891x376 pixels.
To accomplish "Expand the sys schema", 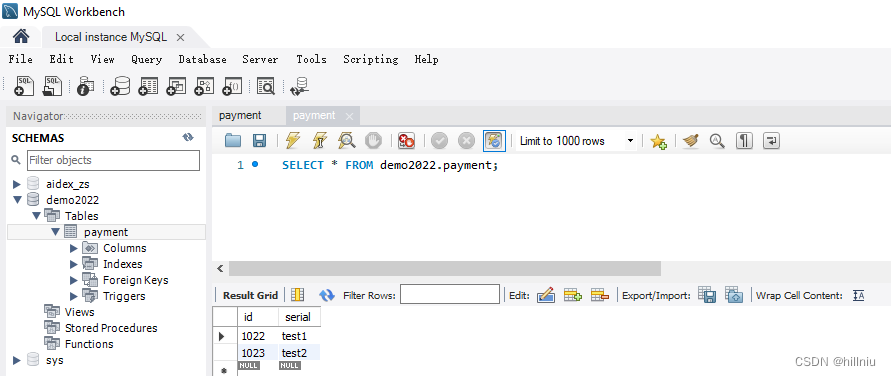I will (x=16, y=360).
